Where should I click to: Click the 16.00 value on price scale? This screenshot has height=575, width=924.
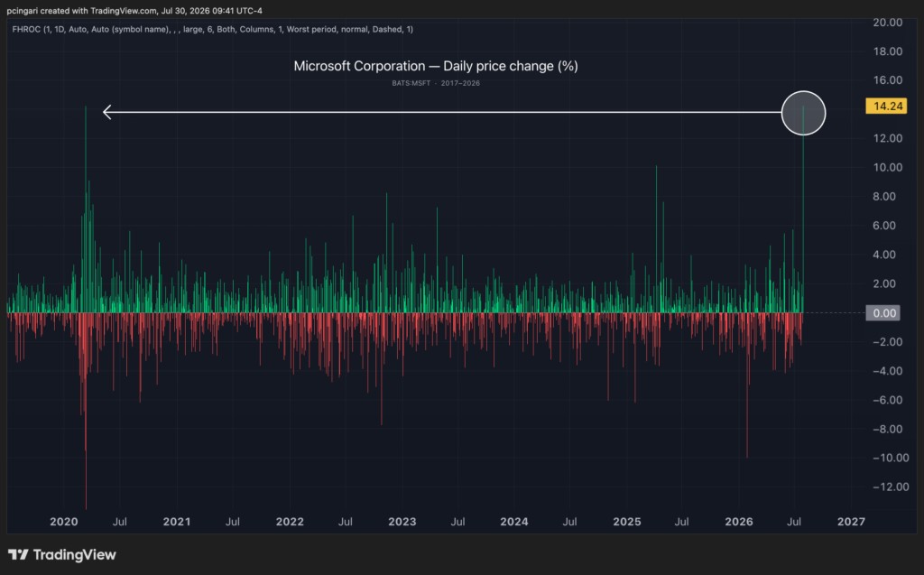pos(887,80)
